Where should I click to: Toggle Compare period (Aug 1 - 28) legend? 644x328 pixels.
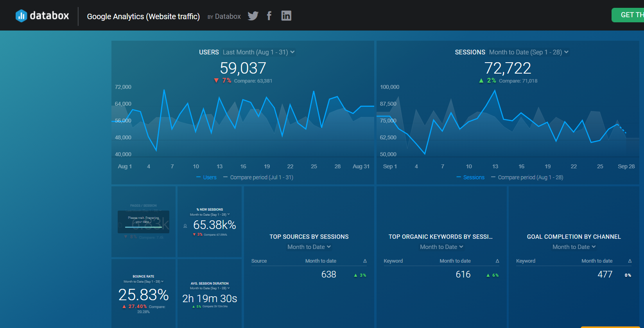(527, 177)
